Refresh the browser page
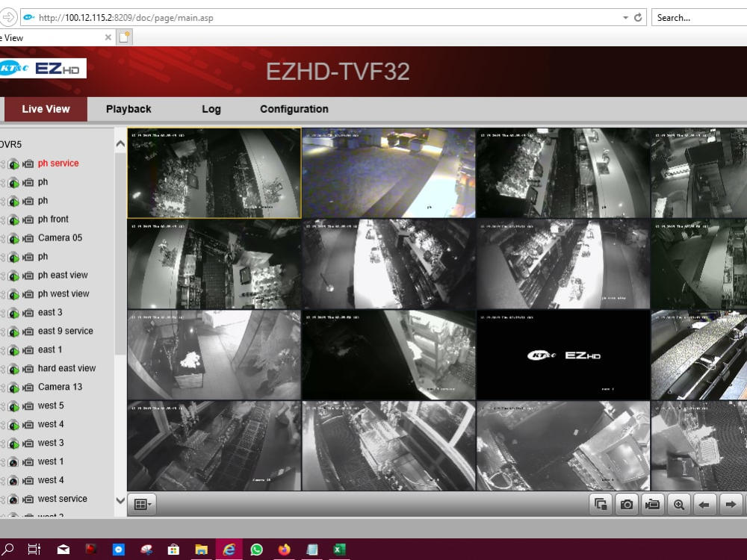Viewport: 747px width, 560px height. tap(638, 18)
